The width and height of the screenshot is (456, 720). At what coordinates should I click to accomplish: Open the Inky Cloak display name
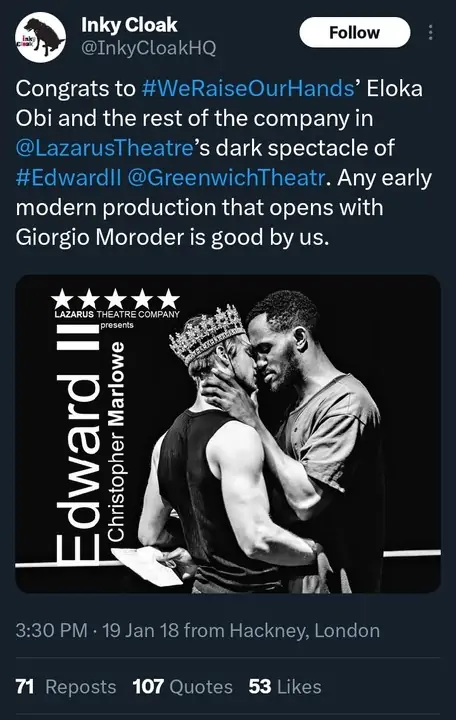129,25
